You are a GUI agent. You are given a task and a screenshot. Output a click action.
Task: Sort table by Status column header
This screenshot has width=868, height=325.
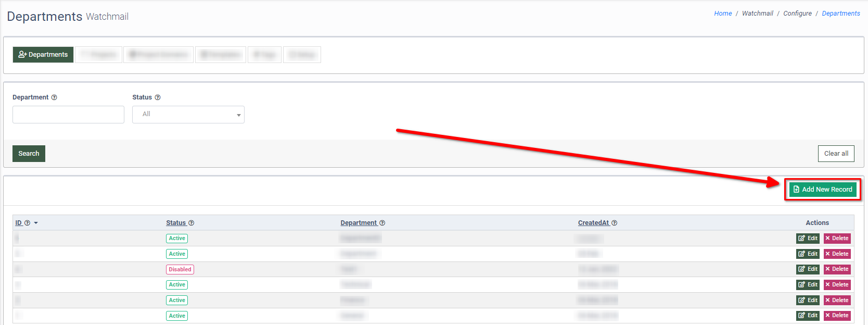(176, 223)
